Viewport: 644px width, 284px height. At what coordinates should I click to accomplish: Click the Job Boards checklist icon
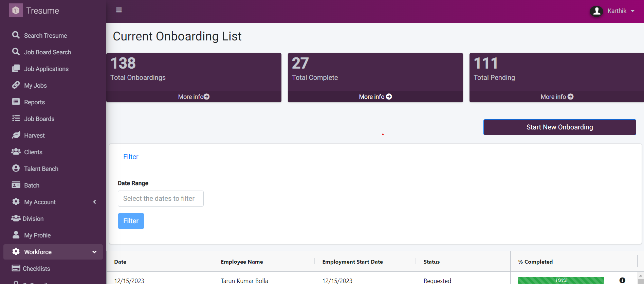tap(16, 118)
